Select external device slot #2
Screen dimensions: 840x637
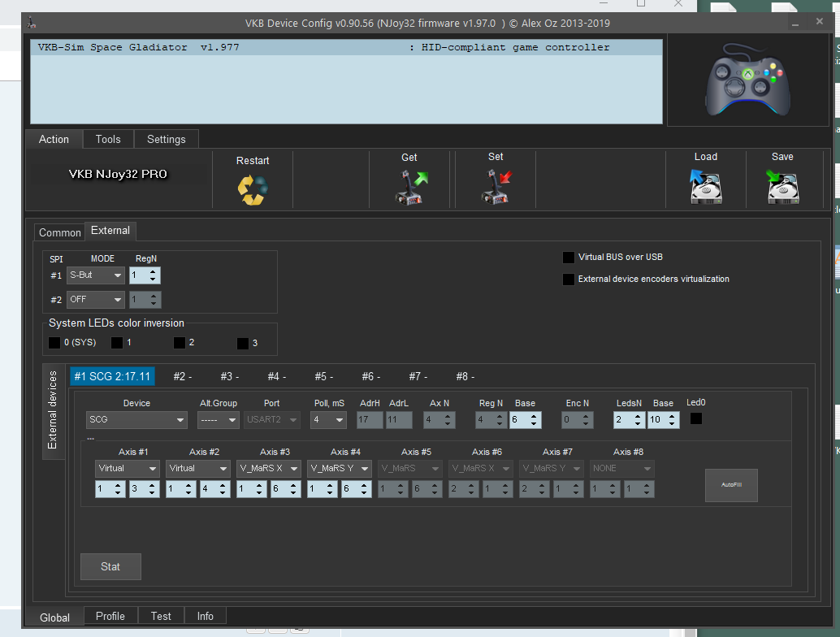[182, 376]
